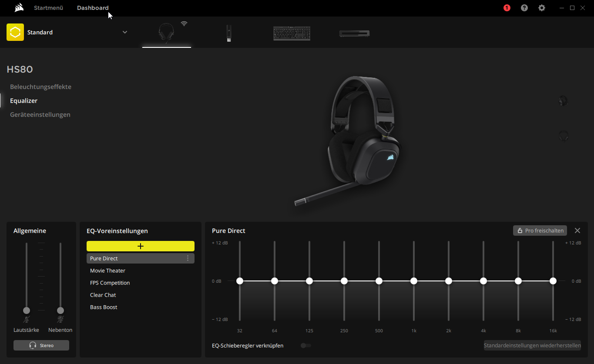Select the FPS Competition preset
The width and height of the screenshot is (594, 364).
click(141, 283)
